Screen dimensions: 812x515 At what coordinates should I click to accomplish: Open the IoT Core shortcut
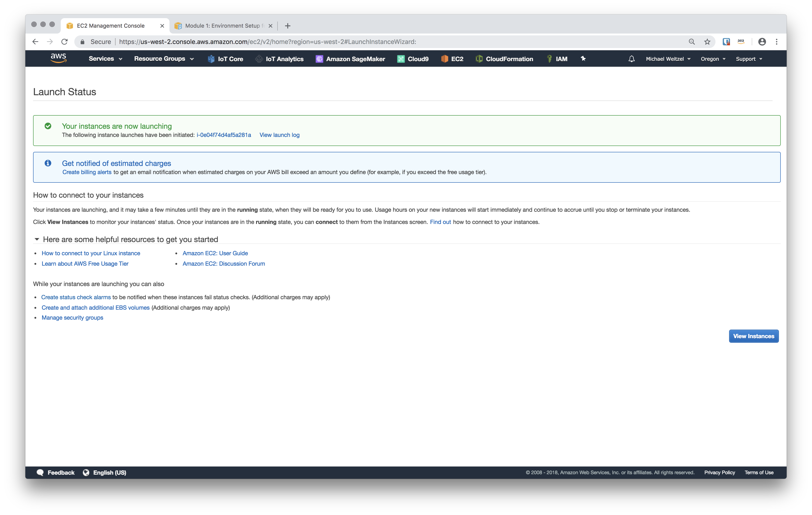[x=225, y=59]
